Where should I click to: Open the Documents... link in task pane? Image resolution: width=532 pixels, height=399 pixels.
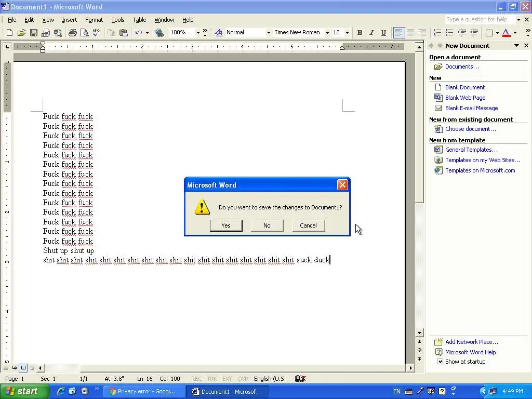coord(462,66)
